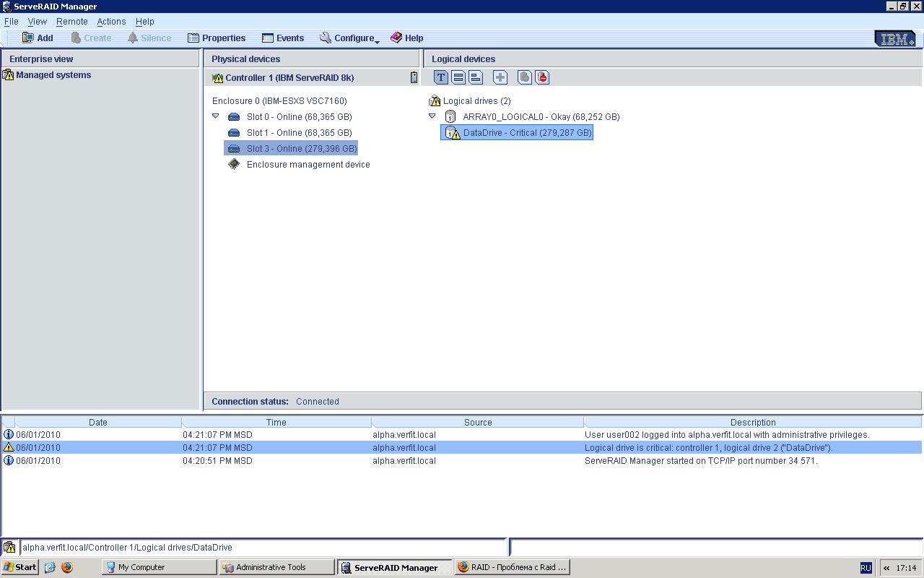Open the View menu
Image resolution: width=924 pixels, height=578 pixels.
click(37, 22)
